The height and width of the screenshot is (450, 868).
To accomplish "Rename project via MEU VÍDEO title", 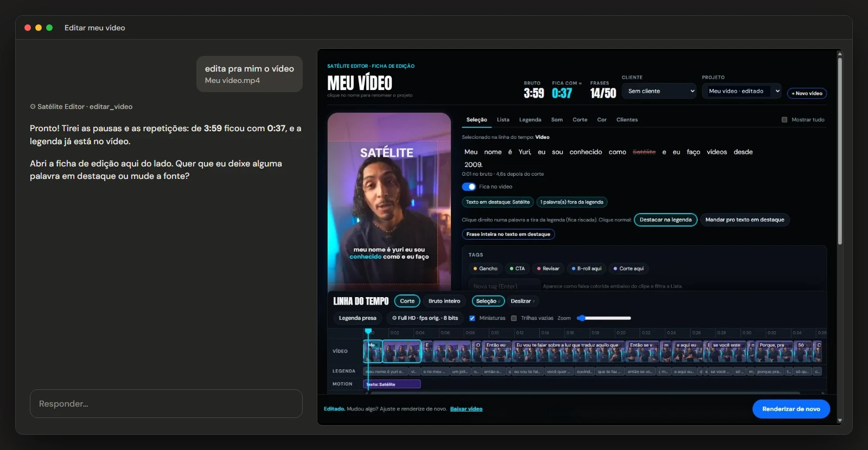I will click(x=360, y=83).
